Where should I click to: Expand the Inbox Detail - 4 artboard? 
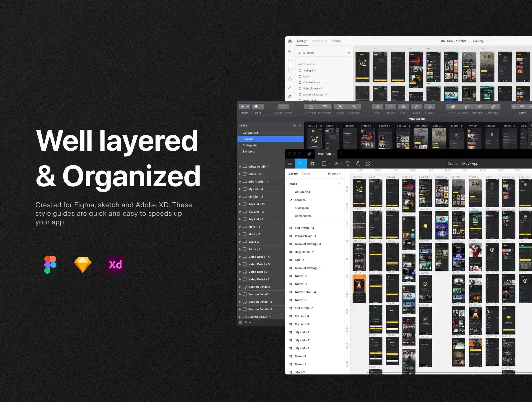240,167
